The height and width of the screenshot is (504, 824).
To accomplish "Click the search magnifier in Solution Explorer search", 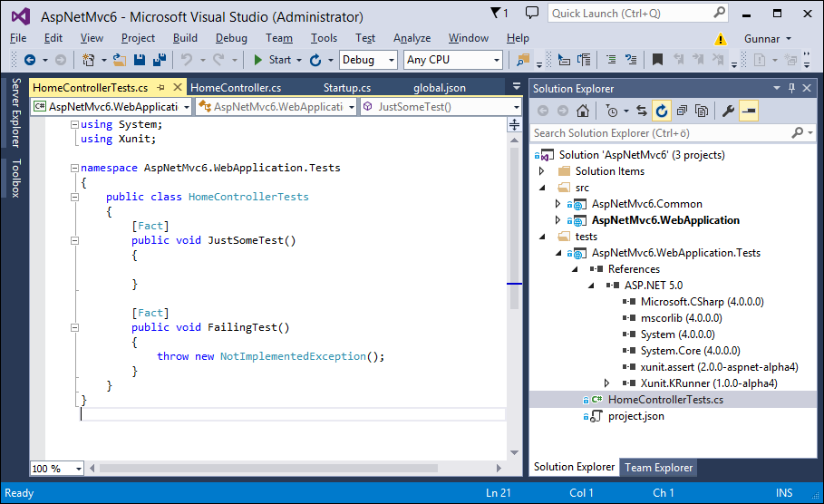I will click(797, 133).
